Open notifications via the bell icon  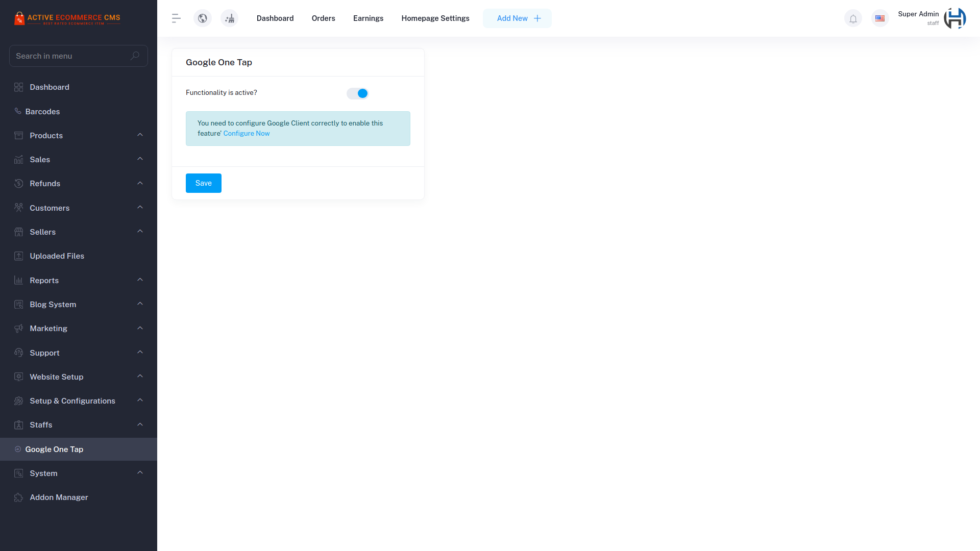pyautogui.click(x=853, y=18)
